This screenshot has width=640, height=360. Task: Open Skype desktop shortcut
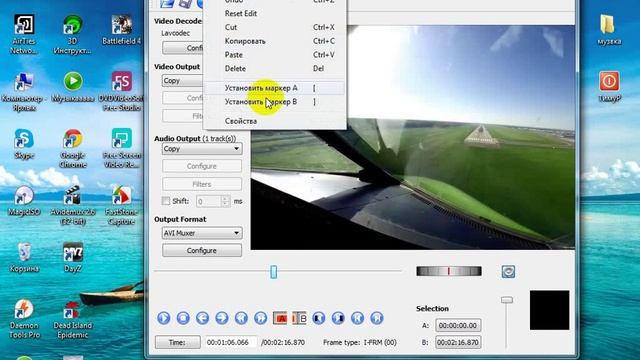click(24, 144)
